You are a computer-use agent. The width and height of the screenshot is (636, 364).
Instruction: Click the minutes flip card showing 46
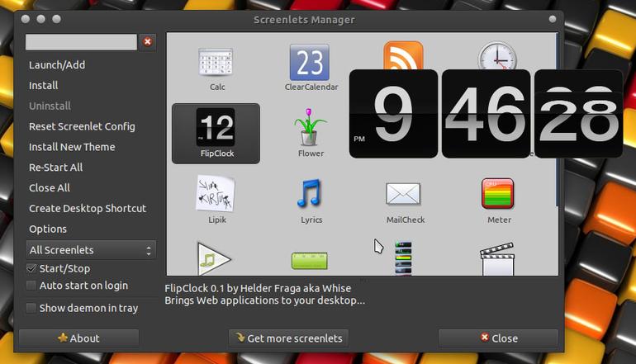(x=486, y=114)
